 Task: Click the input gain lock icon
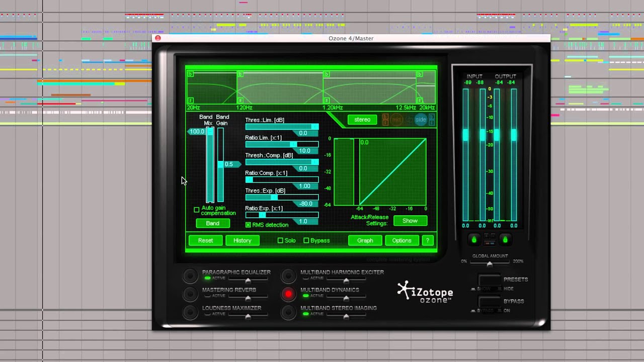click(x=473, y=240)
